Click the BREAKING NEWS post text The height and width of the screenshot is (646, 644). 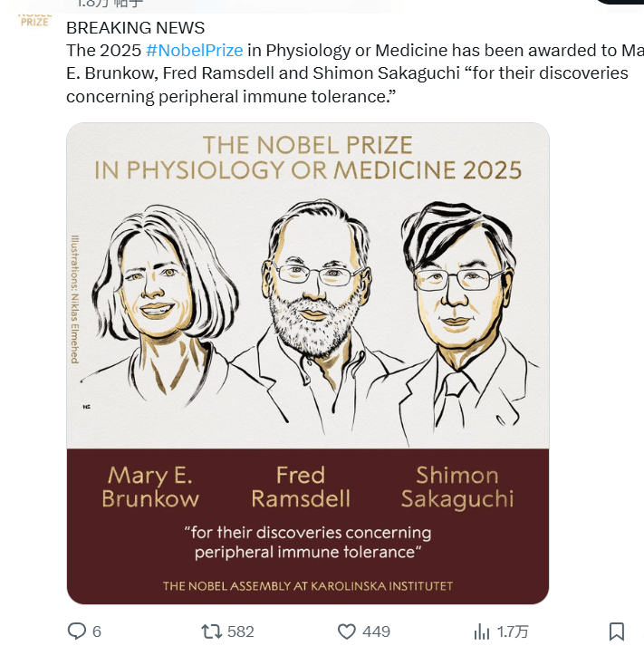(x=136, y=28)
